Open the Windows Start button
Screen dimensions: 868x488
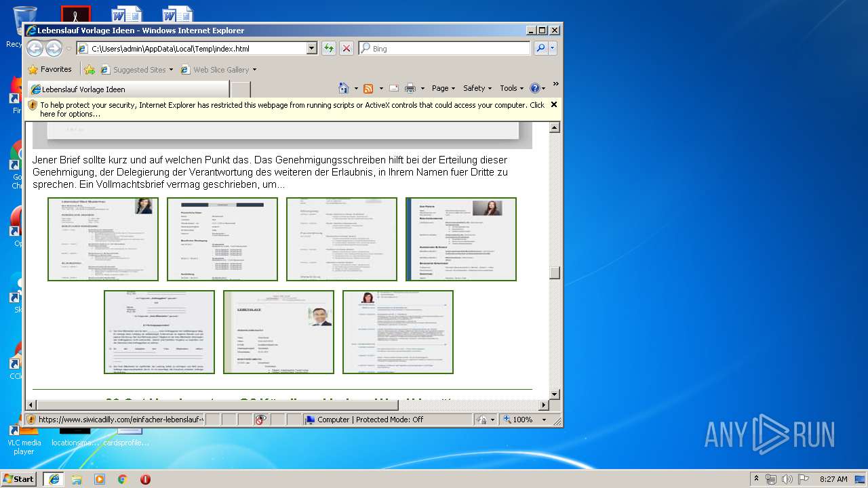point(18,479)
